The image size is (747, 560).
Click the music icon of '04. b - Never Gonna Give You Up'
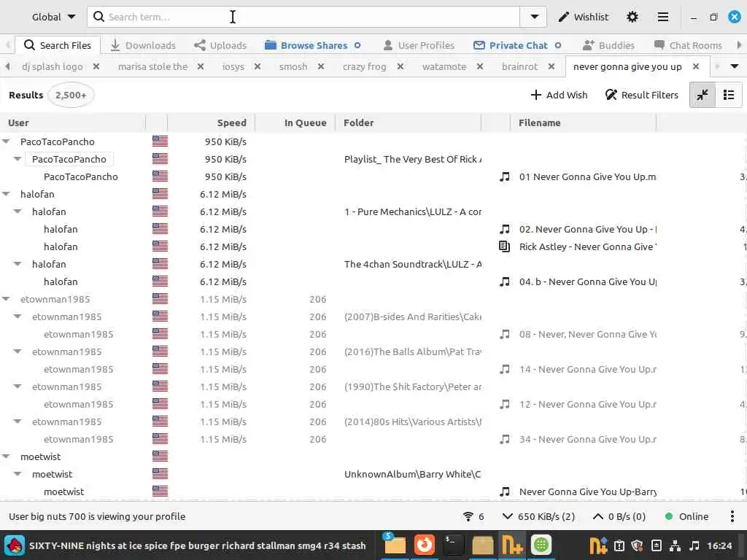coord(505,281)
